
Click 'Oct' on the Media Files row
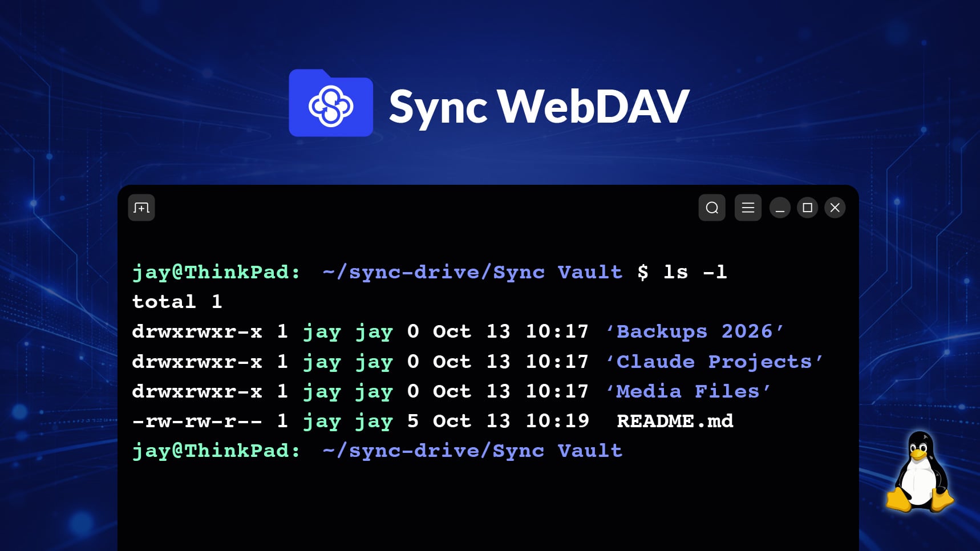(x=452, y=391)
